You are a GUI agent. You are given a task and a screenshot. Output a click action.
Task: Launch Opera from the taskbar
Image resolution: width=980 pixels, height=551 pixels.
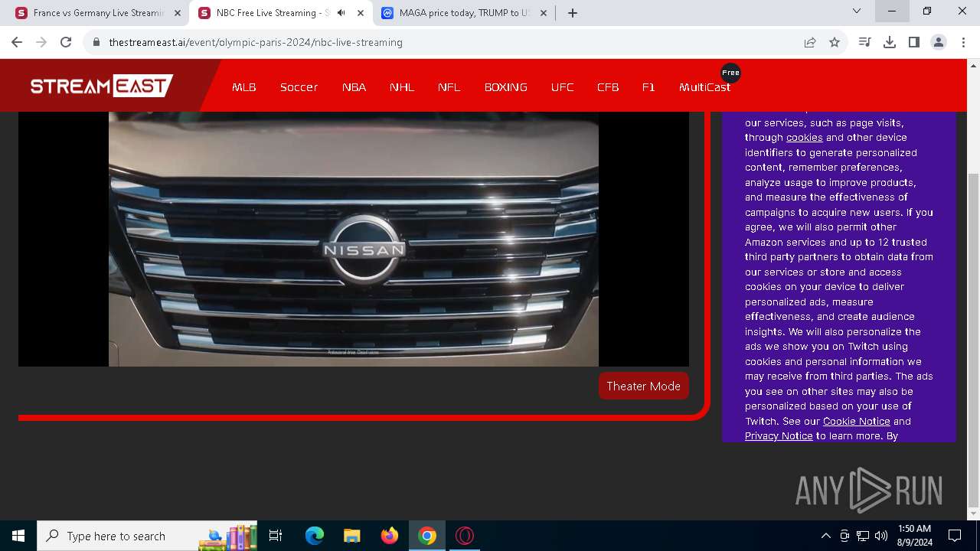coord(465,536)
